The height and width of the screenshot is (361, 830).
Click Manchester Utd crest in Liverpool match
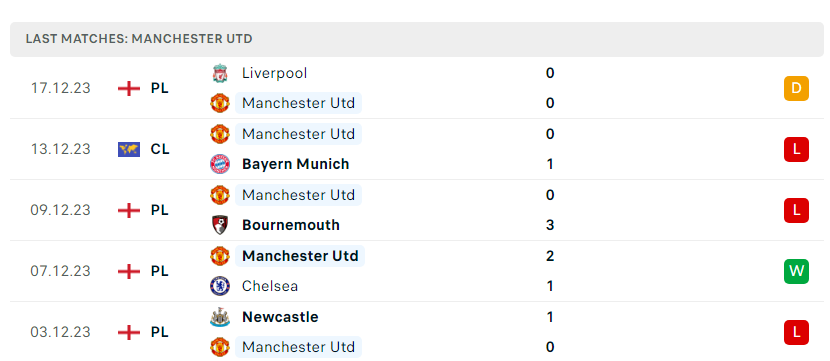[220, 103]
